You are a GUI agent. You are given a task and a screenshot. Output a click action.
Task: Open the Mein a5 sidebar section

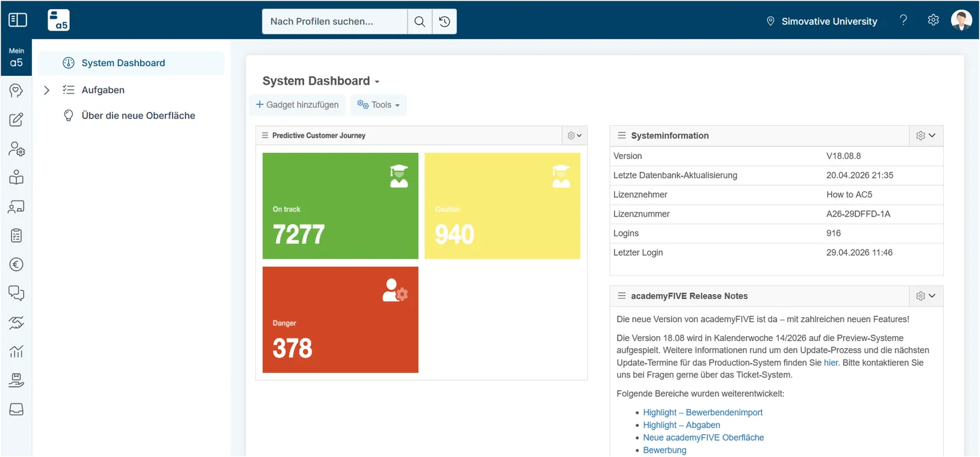coord(16,58)
